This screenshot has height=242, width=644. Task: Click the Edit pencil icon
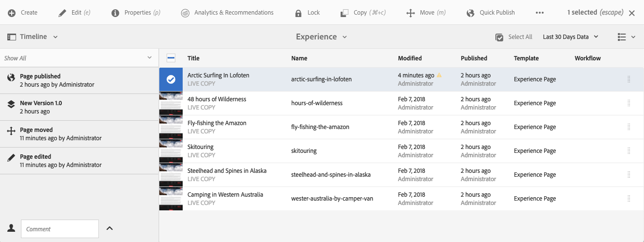coord(62,13)
